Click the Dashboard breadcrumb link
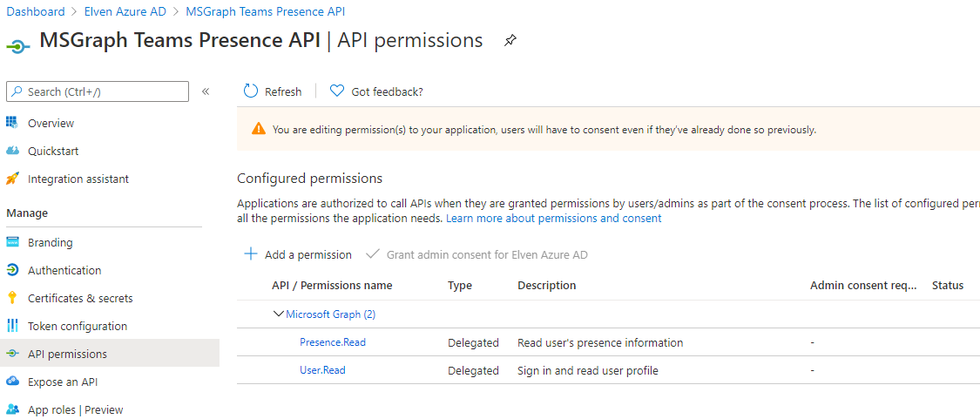This screenshot has height=419, width=980. coord(36,11)
